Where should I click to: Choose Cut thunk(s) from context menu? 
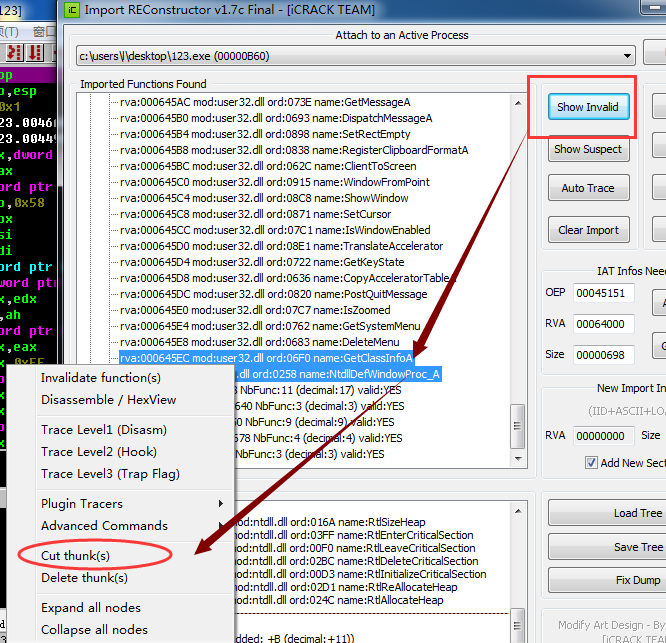76,556
